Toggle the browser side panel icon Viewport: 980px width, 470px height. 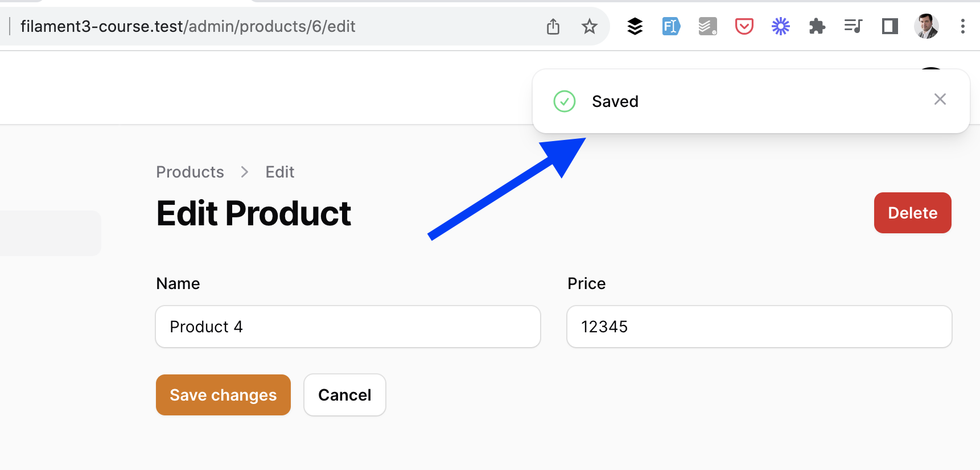click(890, 26)
